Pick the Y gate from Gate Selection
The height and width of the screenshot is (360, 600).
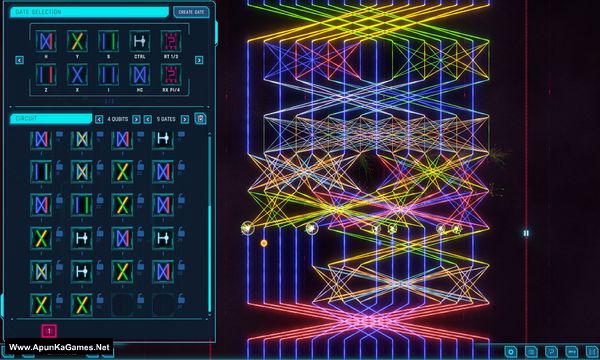(77, 41)
